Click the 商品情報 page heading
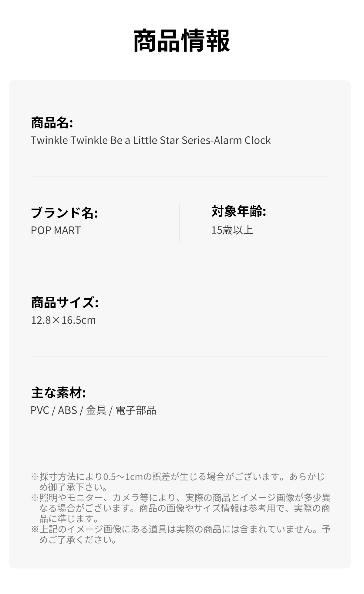This screenshot has width=364, height=594. pos(181,41)
